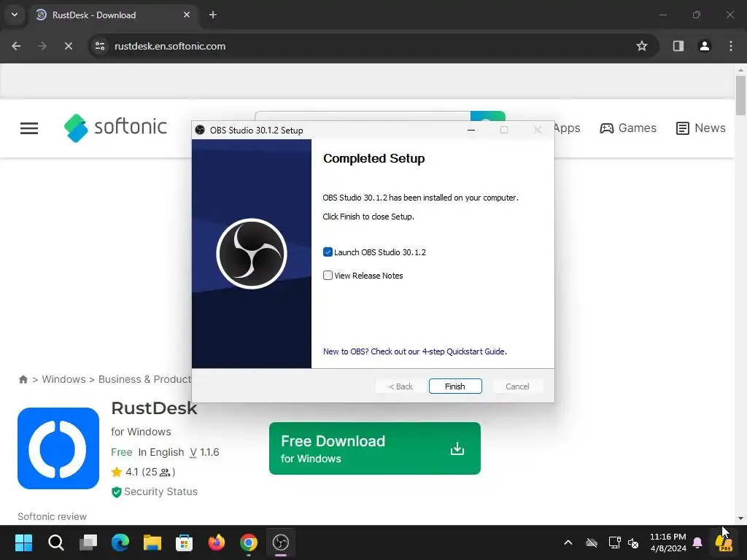Select the RustDesk - Download tab
Screen dimensions: 747x560
click(115, 15)
